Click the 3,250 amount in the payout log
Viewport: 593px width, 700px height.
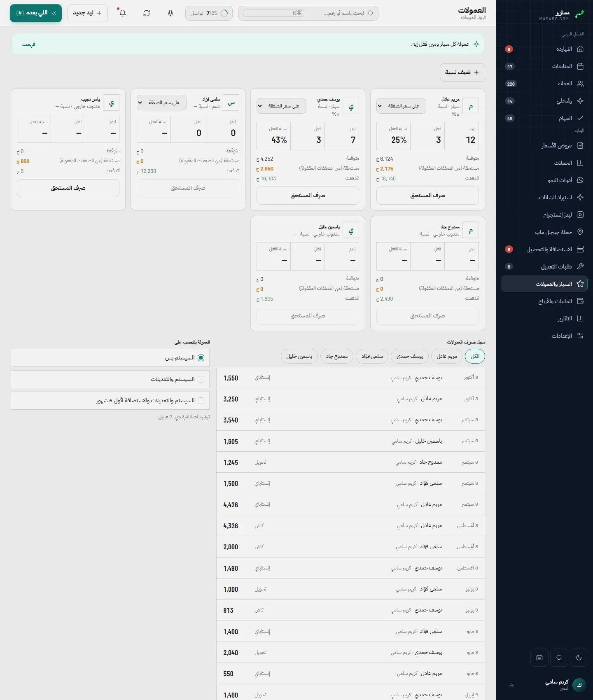(231, 399)
